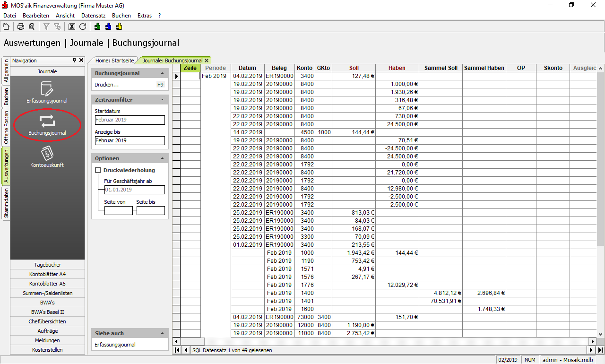Open the Buchen menu

click(121, 16)
